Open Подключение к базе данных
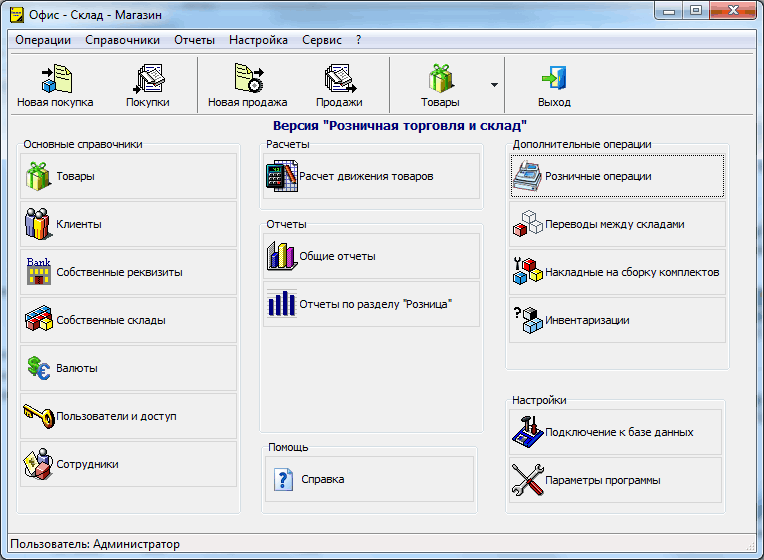 click(526, 432)
